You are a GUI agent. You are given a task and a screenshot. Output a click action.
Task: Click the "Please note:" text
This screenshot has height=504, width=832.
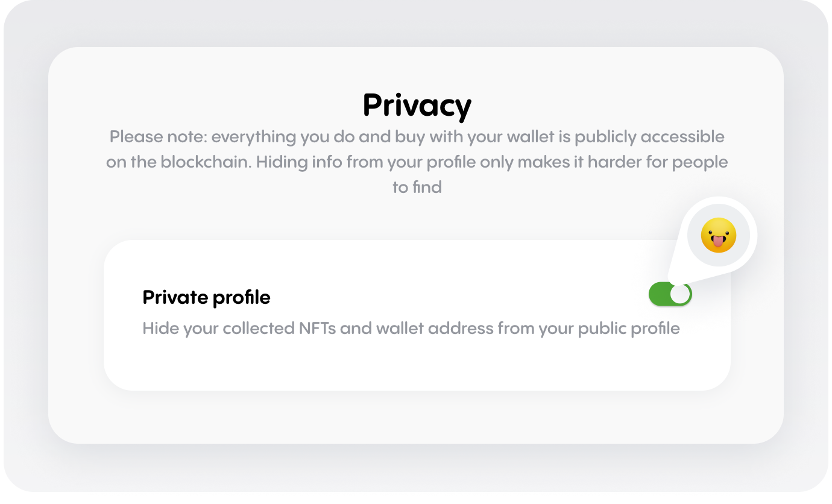click(158, 137)
